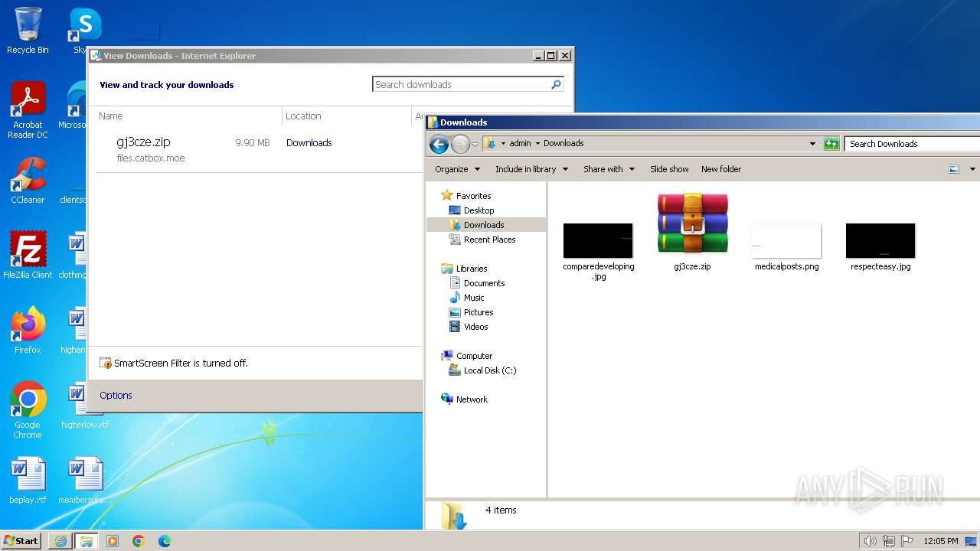Viewport: 980px width, 551px height.
Task: Click the Slide show button
Action: (669, 169)
